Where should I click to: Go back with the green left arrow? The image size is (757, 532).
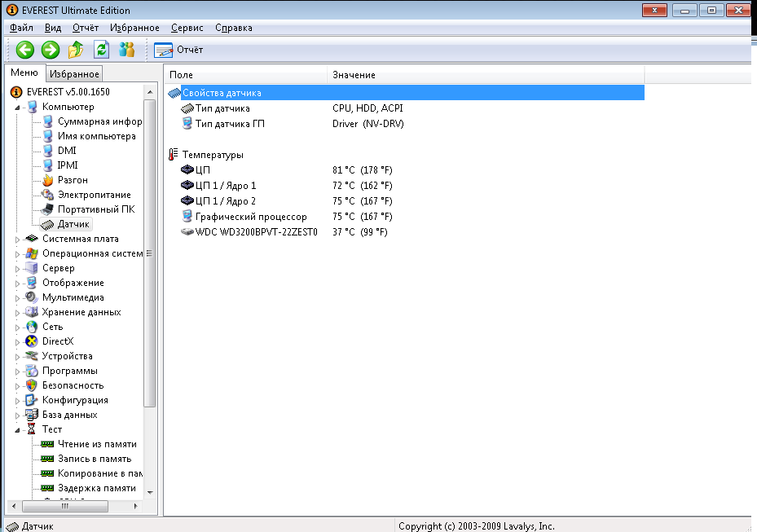pyautogui.click(x=25, y=50)
